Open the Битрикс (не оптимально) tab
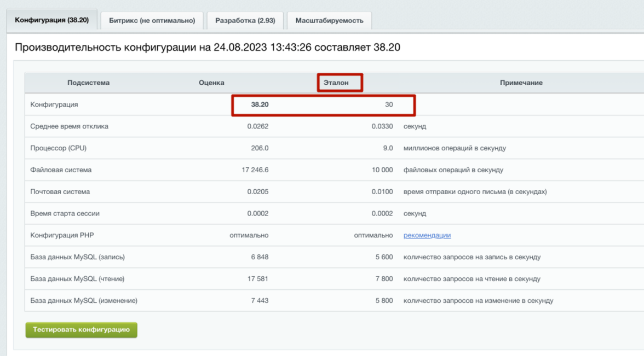 [152, 21]
